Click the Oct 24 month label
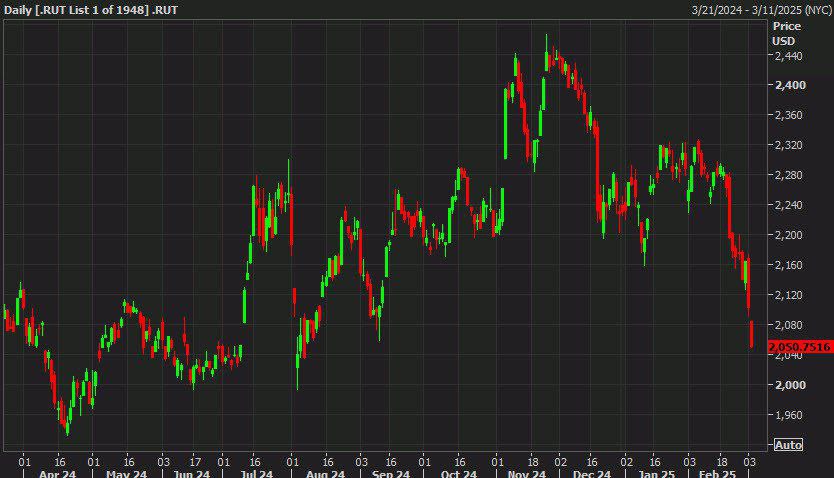This screenshot has height=478, width=834. coord(459,473)
